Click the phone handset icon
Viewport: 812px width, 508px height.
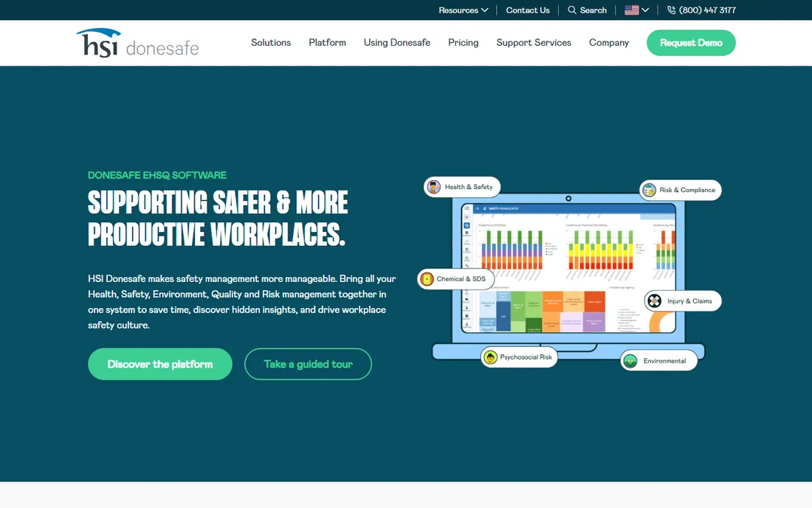click(x=671, y=10)
